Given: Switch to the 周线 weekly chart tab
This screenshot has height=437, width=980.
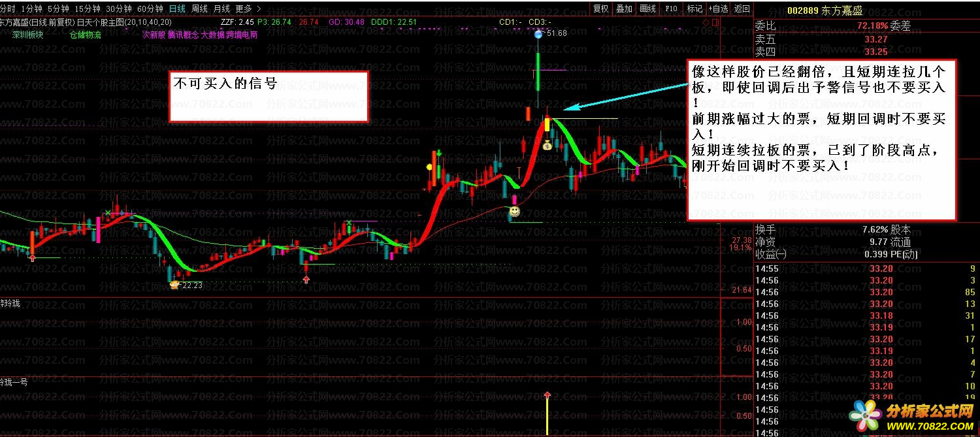Looking at the screenshot, I should click(199, 8).
